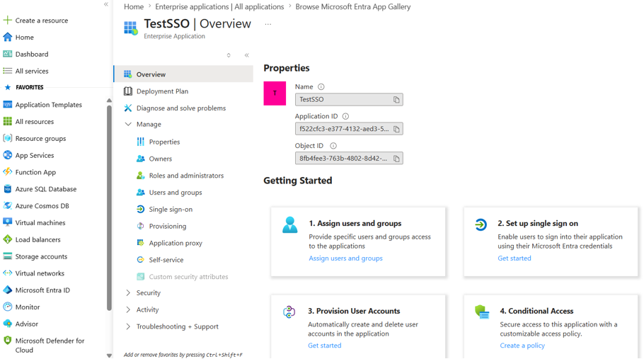Viewport: 644px width, 359px height.
Task: Open the Azure Cosmos DB icon
Action: 7,205
